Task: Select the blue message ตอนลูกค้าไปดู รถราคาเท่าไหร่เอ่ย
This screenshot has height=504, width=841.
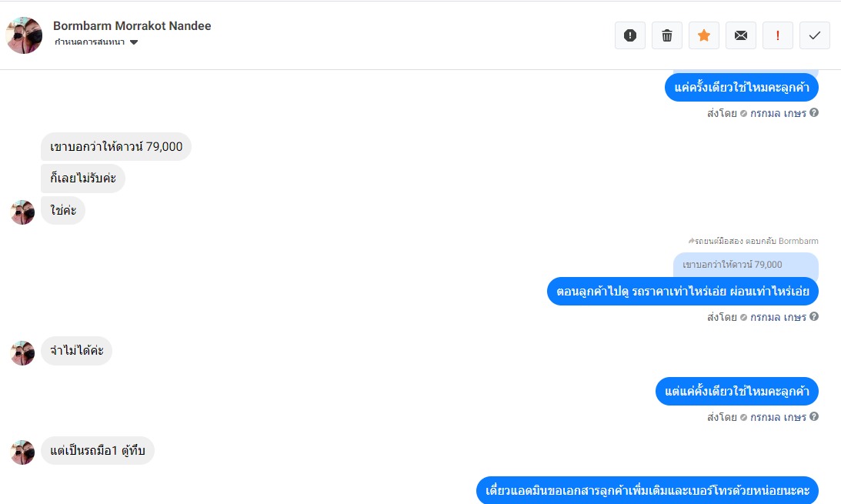Action: pos(682,291)
